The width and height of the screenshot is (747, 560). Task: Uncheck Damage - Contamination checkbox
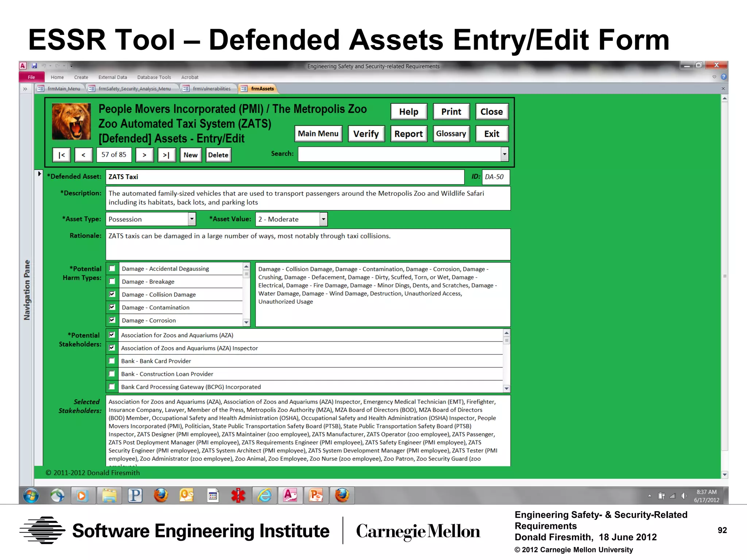tap(112, 307)
